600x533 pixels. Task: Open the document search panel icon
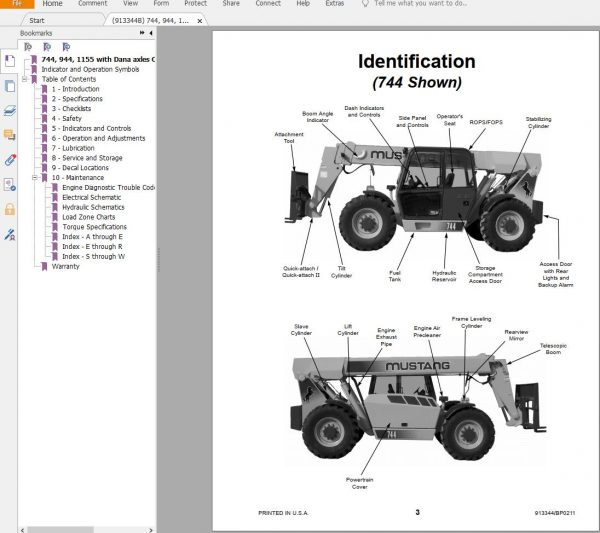point(9,184)
